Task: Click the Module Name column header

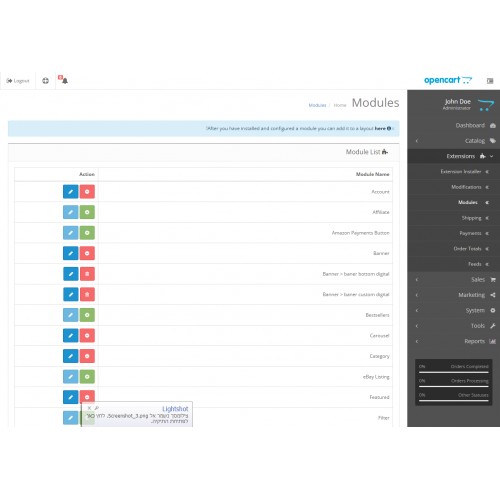Action: click(372, 174)
